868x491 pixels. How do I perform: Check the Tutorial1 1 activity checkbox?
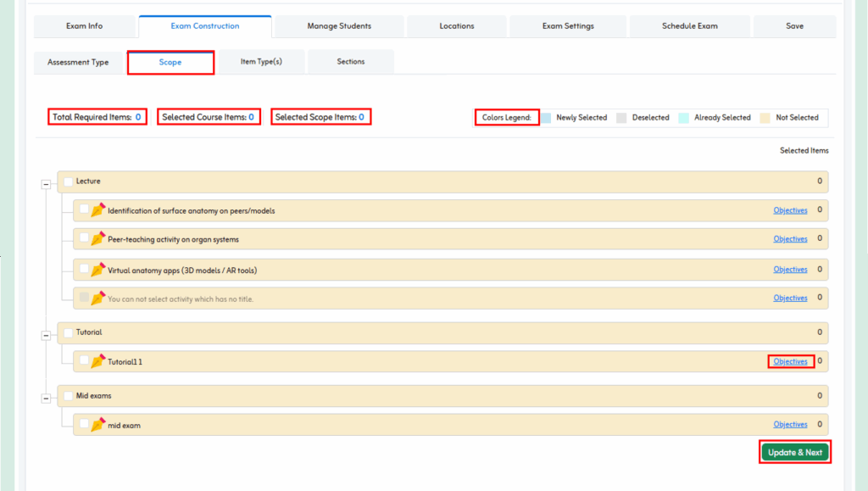tap(84, 360)
